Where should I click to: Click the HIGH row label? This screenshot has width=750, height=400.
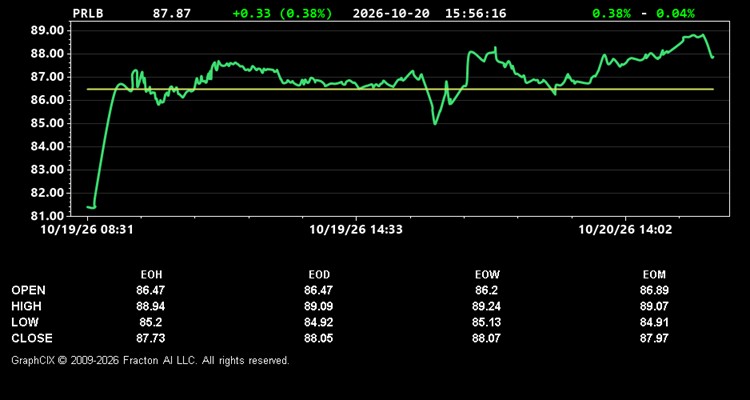click(26, 306)
